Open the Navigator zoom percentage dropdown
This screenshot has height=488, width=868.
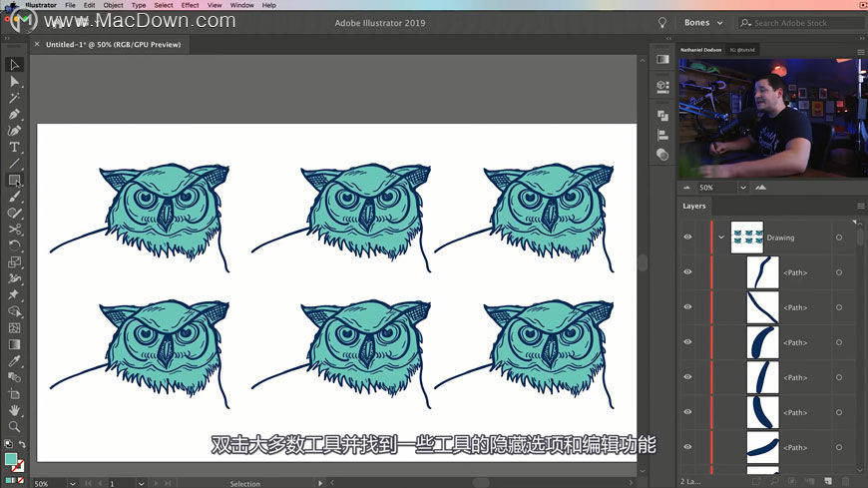tap(743, 188)
